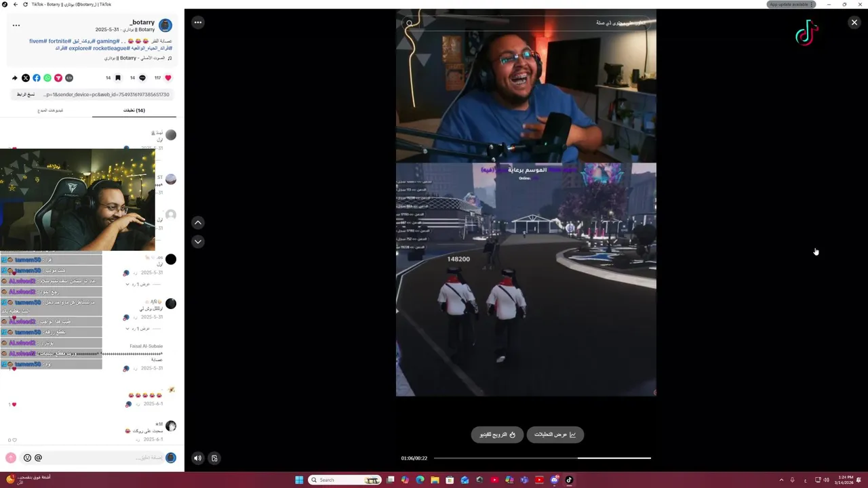The width and height of the screenshot is (868, 488).
Task: Toggle the clip icon beside volume
Action: (214, 458)
